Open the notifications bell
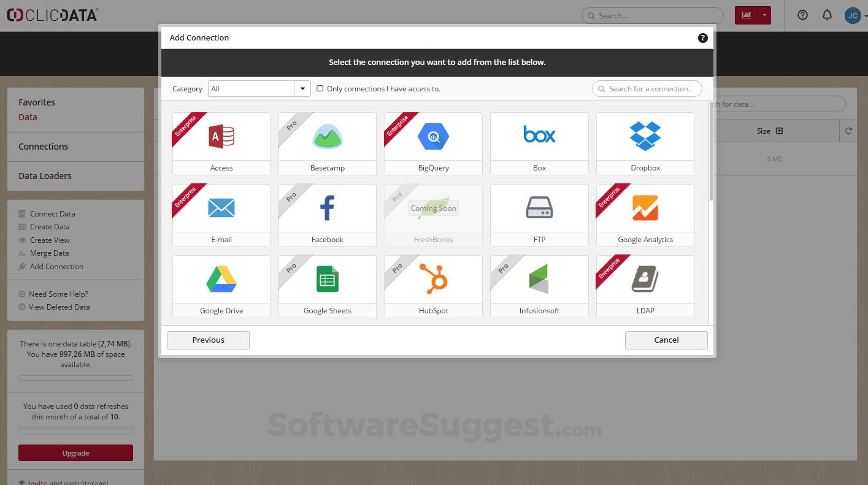 click(827, 15)
